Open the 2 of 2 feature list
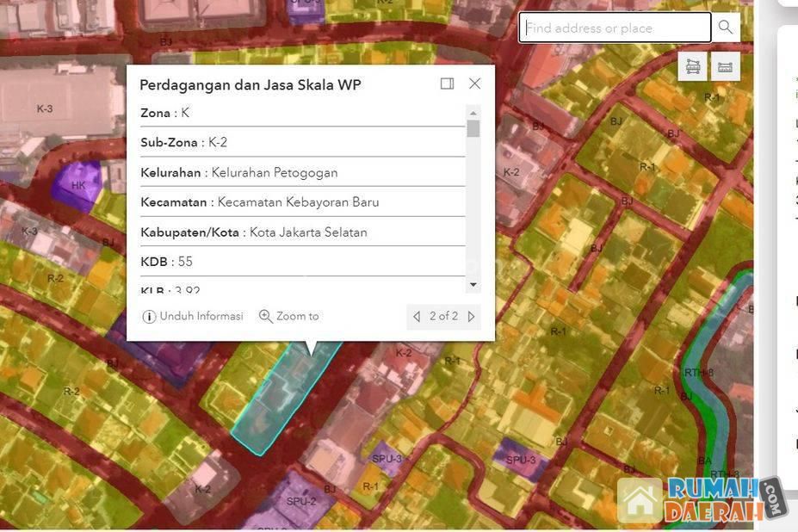 [443, 316]
